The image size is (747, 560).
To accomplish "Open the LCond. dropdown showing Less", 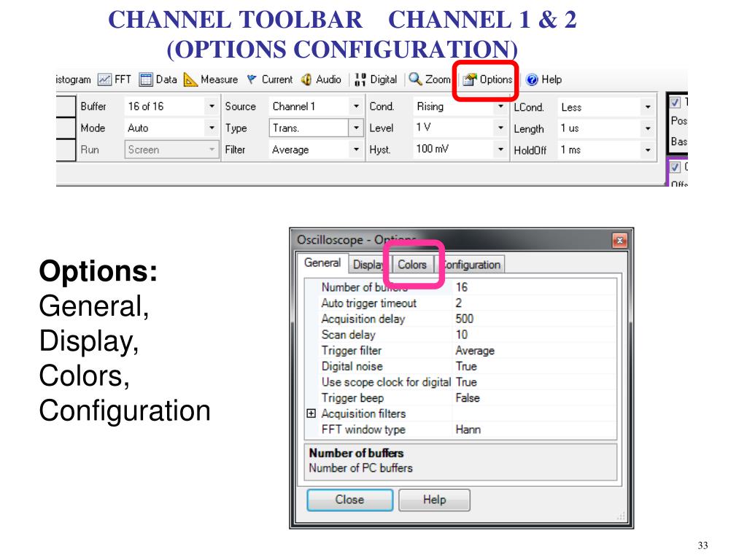I will point(605,107).
